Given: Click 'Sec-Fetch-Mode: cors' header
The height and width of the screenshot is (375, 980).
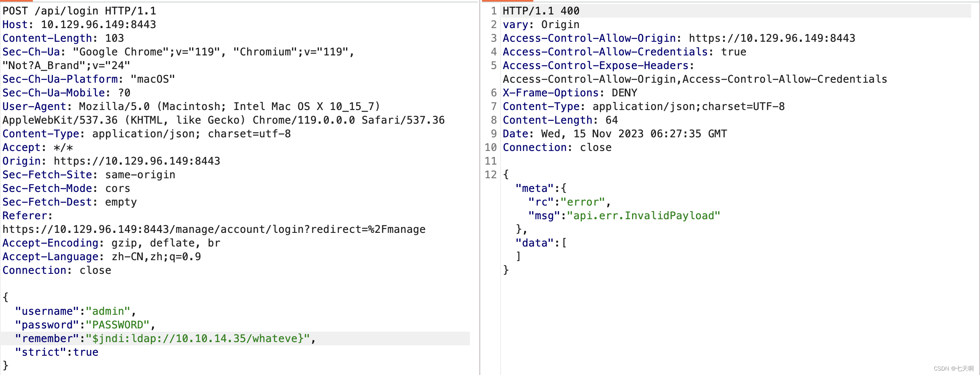Looking at the screenshot, I should click(67, 188).
